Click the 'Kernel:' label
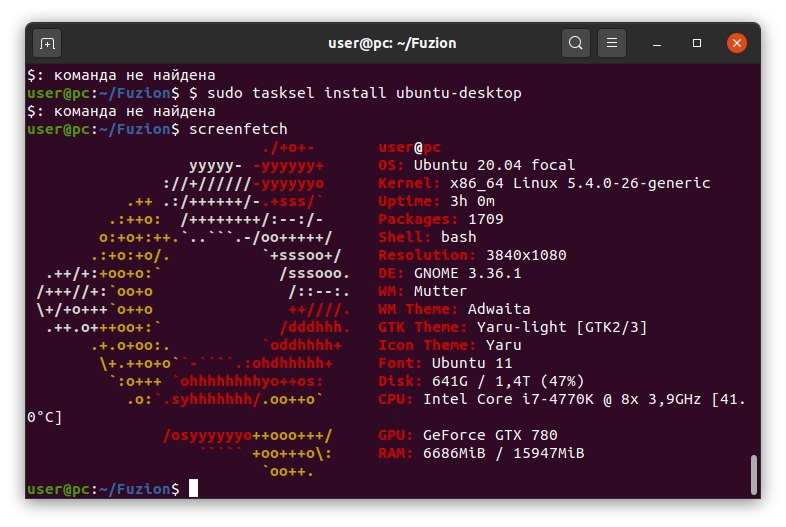786x527 pixels. [x=409, y=184]
